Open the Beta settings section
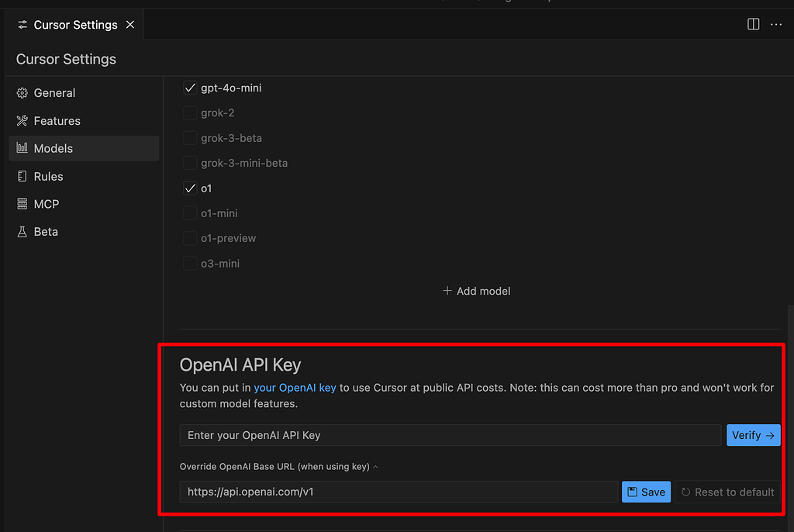Image resolution: width=794 pixels, height=532 pixels. coord(84,232)
